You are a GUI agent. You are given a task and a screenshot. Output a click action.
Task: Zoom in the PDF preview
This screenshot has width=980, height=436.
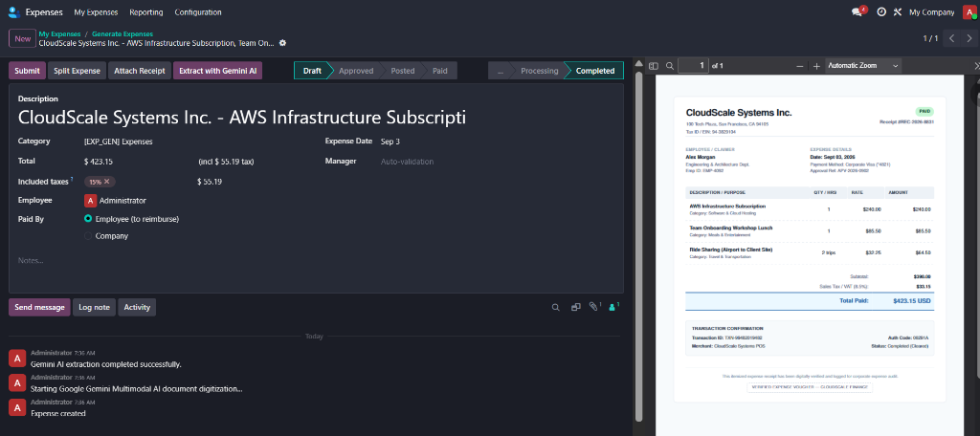(x=816, y=66)
